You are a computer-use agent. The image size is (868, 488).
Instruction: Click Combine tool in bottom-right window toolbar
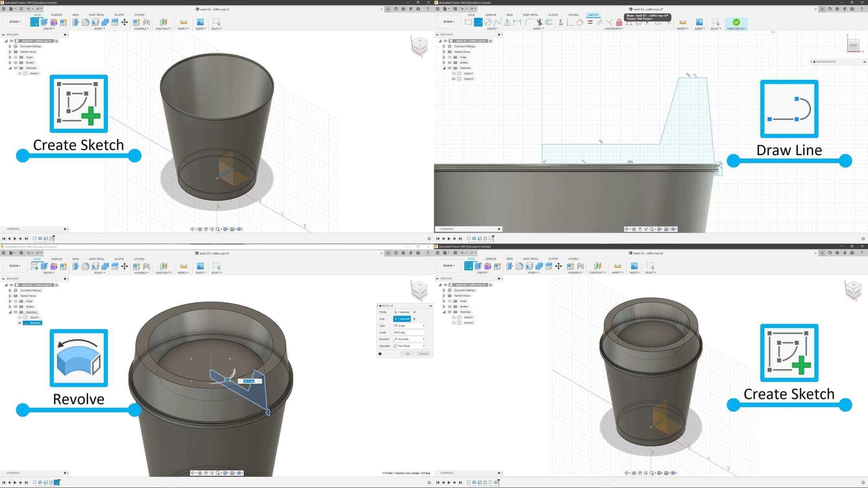point(539,266)
